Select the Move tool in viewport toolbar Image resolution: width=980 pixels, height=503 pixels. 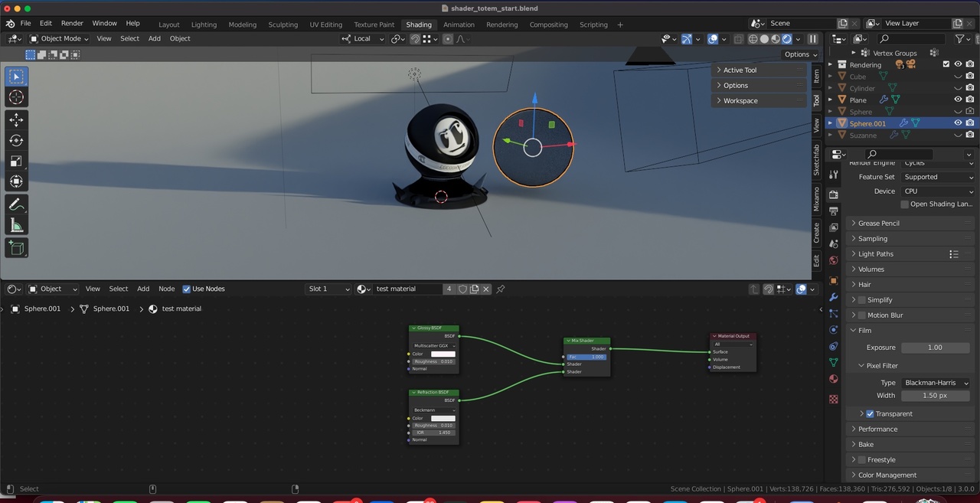pyautogui.click(x=16, y=119)
